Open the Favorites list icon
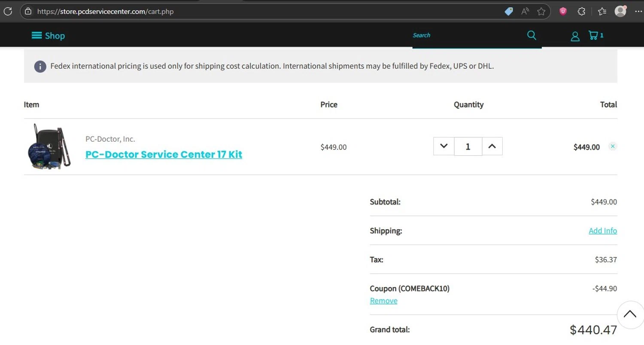Screen dimensions: 644x345 (602, 12)
